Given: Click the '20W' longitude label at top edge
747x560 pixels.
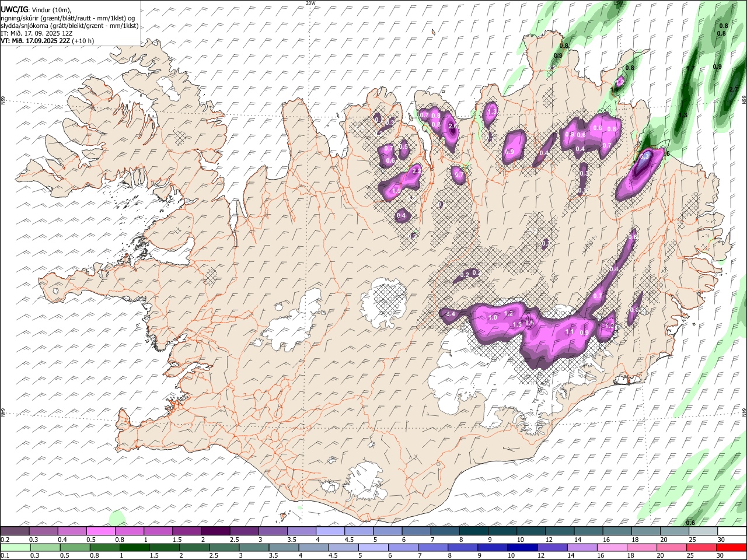Looking at the screenshot, I should pos(310,3).
